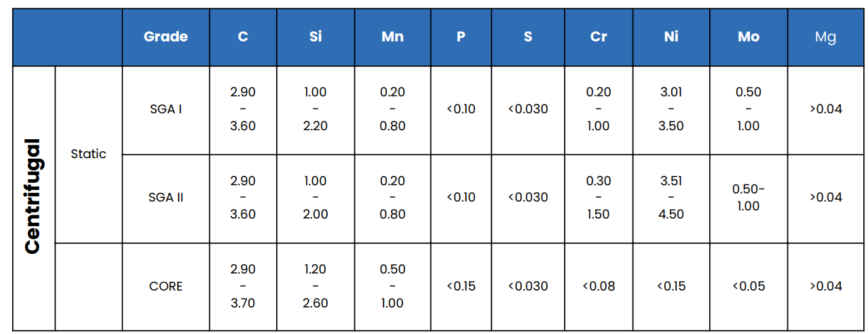868x334 pixels.
Task: Select the Si column header
Action: (315, 37)
